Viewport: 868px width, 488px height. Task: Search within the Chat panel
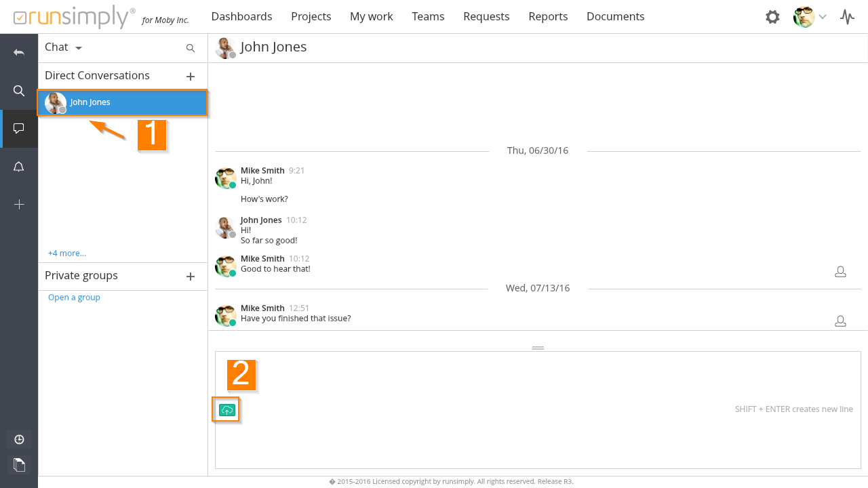coord(191,48)
